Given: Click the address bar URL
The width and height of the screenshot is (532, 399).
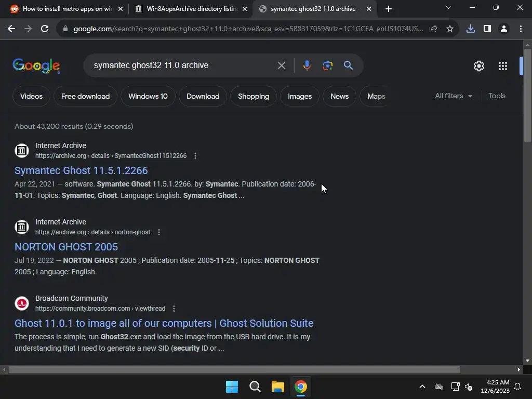Looking at the screenshot, I should [248, 29].
